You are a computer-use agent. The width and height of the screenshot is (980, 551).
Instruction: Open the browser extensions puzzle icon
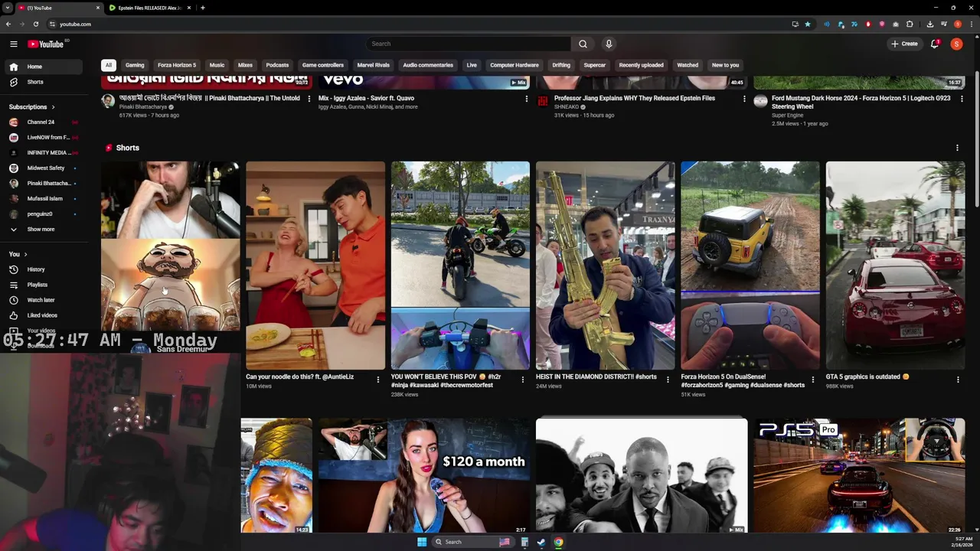point(910,24)
